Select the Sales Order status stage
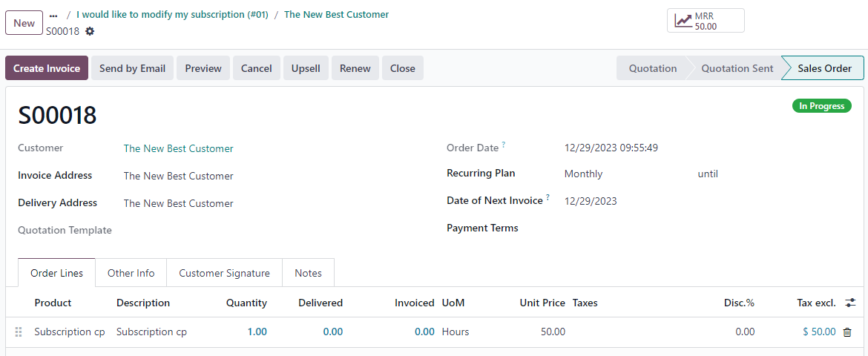Image resolution: width=868 pixels, height=356 pixels. [x=824, y=68]
